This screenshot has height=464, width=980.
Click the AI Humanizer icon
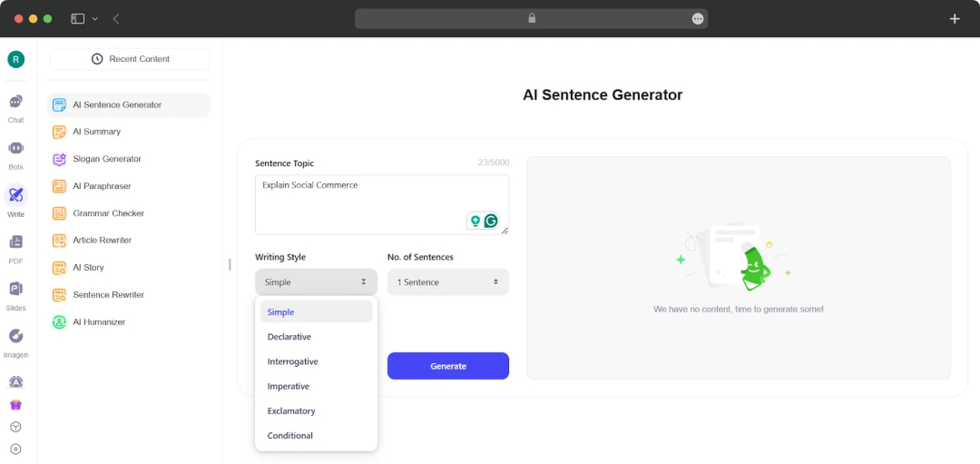coord(59,322)
